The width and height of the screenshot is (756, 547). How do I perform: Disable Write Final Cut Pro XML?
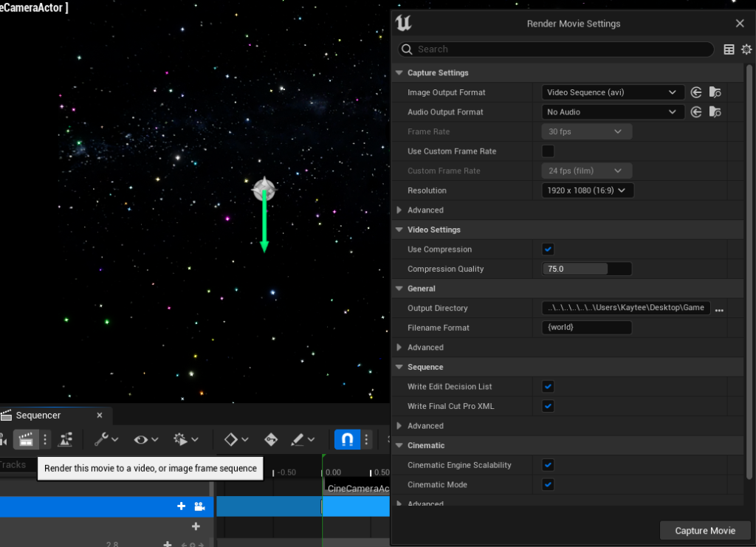[548, 406]
